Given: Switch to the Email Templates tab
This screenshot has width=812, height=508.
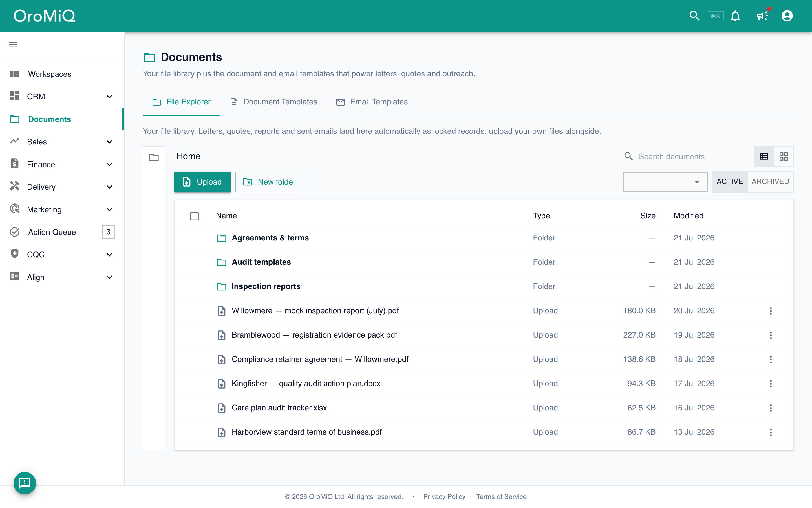Looking at the screenshot, I should click(x=372, y=102).
